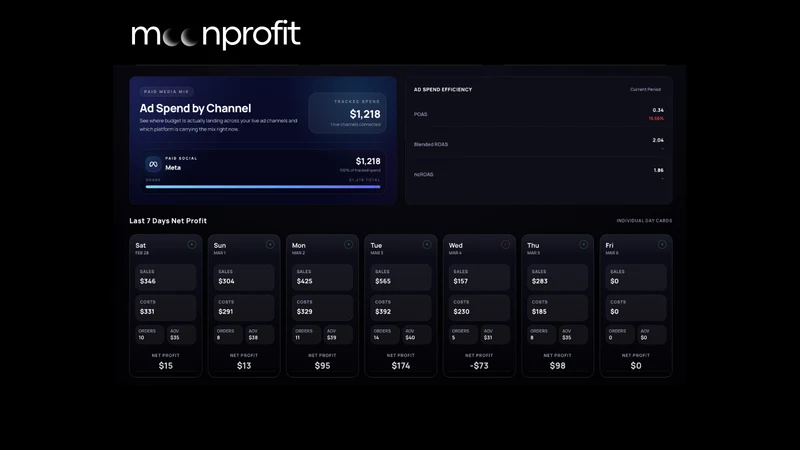
Task: Click Friday net profit $0
Action: (636, 365)
